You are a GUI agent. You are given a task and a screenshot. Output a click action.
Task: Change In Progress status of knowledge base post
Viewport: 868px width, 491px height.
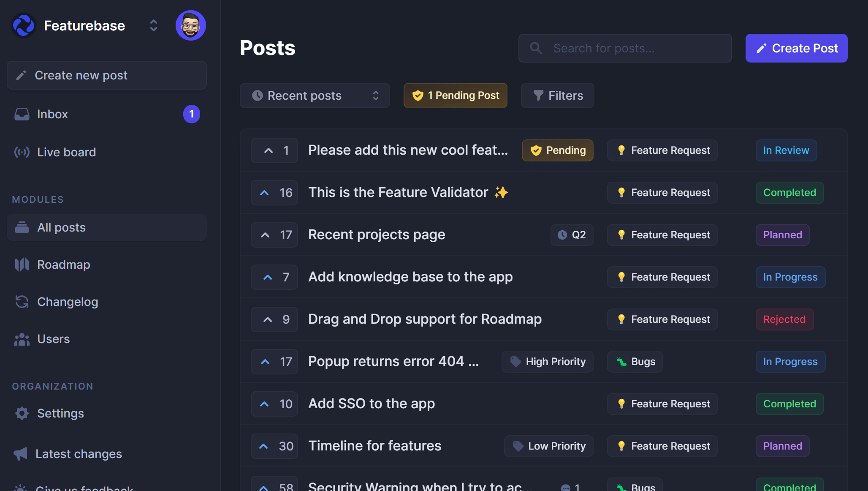pos(790,277)
